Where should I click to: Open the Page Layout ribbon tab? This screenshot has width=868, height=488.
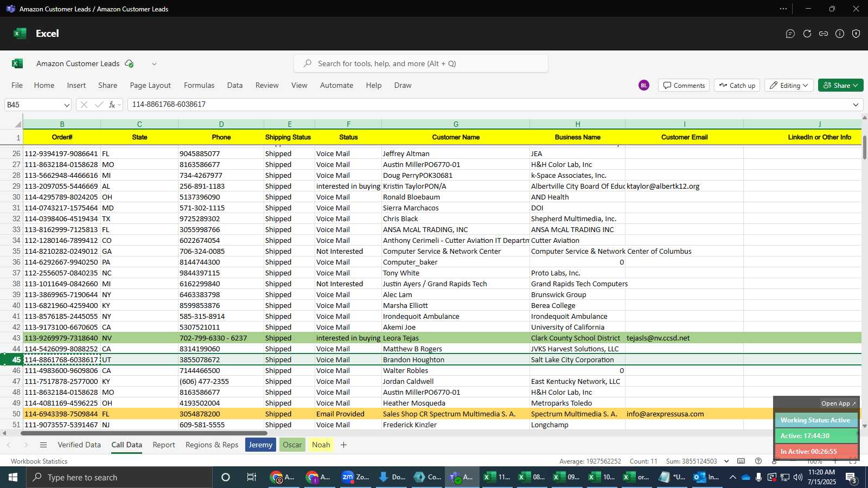pos(150,85)
